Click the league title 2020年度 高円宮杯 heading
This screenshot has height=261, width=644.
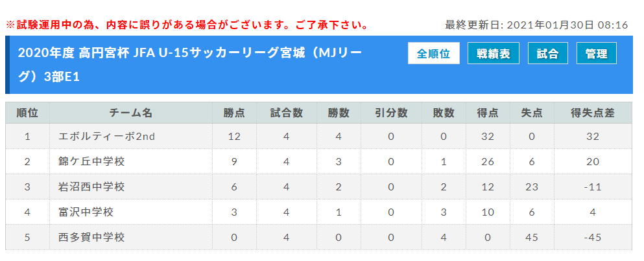click(x=190, y=65)
